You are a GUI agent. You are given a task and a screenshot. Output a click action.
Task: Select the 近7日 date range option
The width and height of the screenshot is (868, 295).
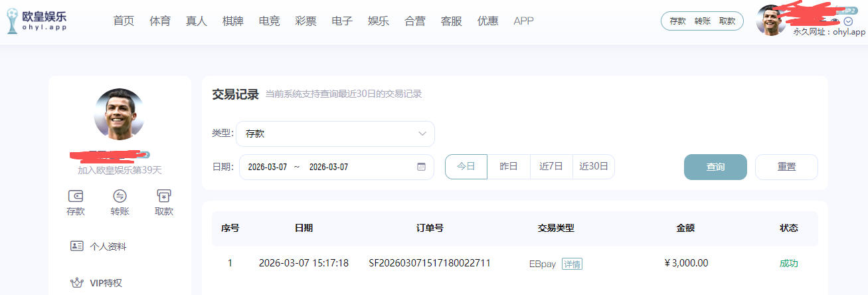coord(551,167)
